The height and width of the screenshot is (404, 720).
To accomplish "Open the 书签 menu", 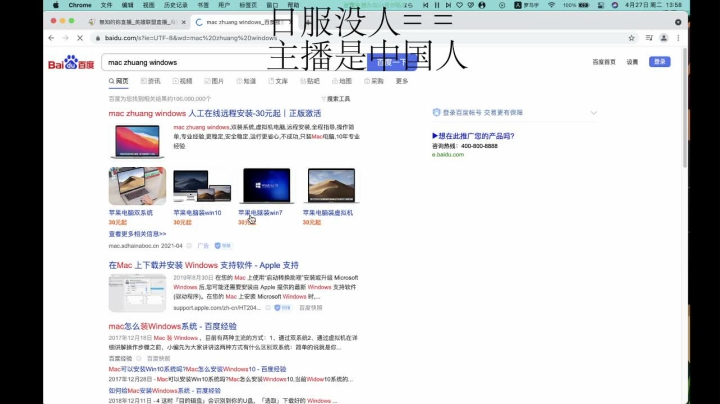I will (202, 5).
